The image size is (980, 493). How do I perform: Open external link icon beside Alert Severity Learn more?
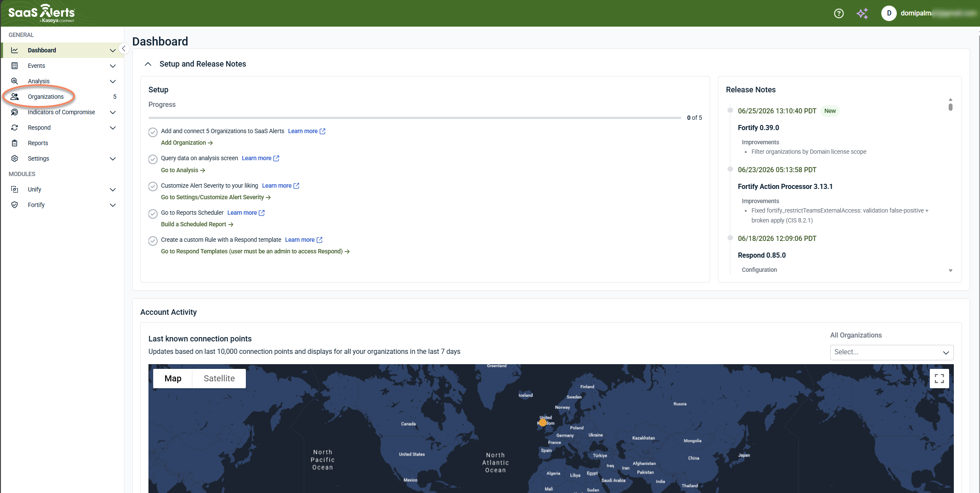296,186
